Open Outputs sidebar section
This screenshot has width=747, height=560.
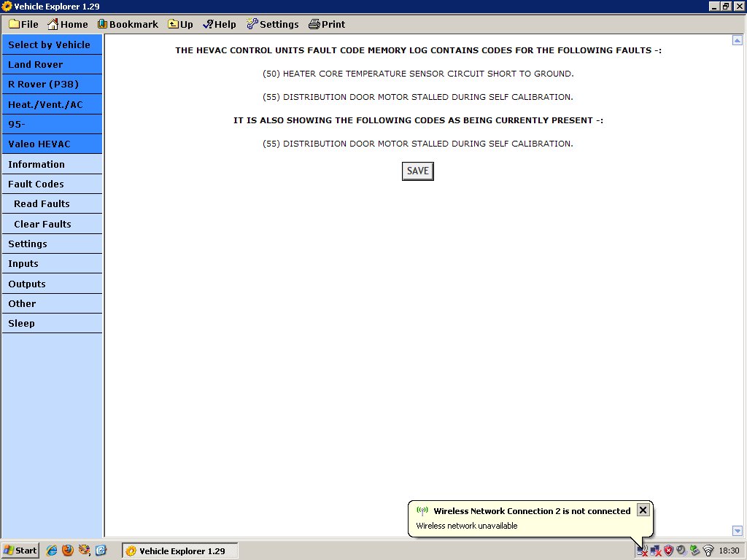(x=52, y=284)
